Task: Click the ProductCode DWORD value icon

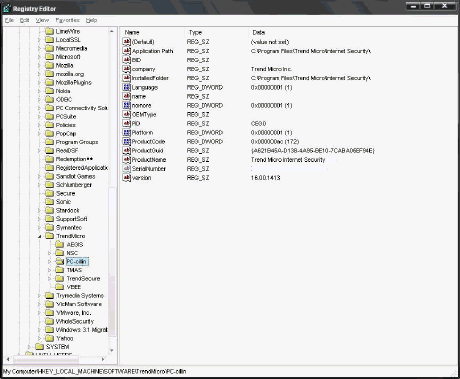Action: (126, 141)
